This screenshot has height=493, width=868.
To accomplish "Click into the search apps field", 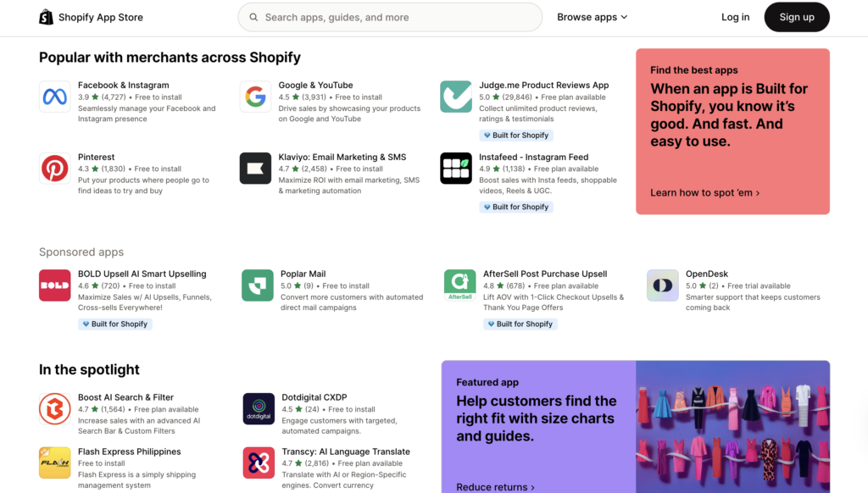I will coord(390,17).
